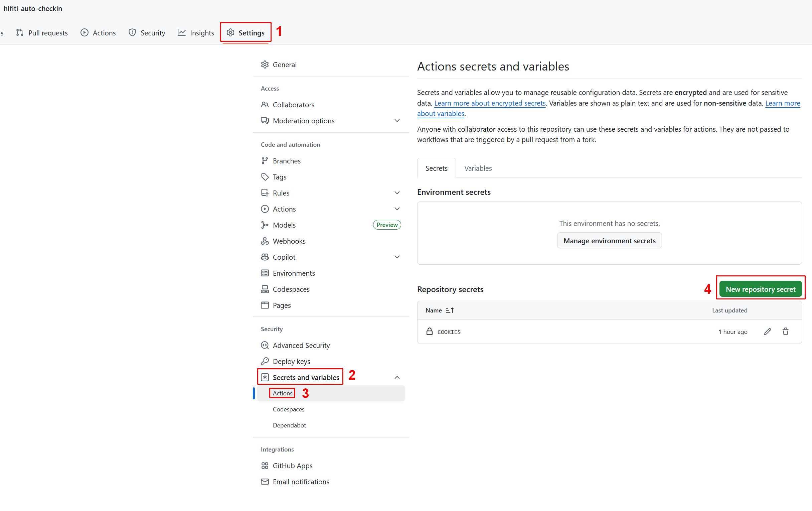Switch to the Variables tab
Viewport: 812px width, 511px height.
click(478, 168)
